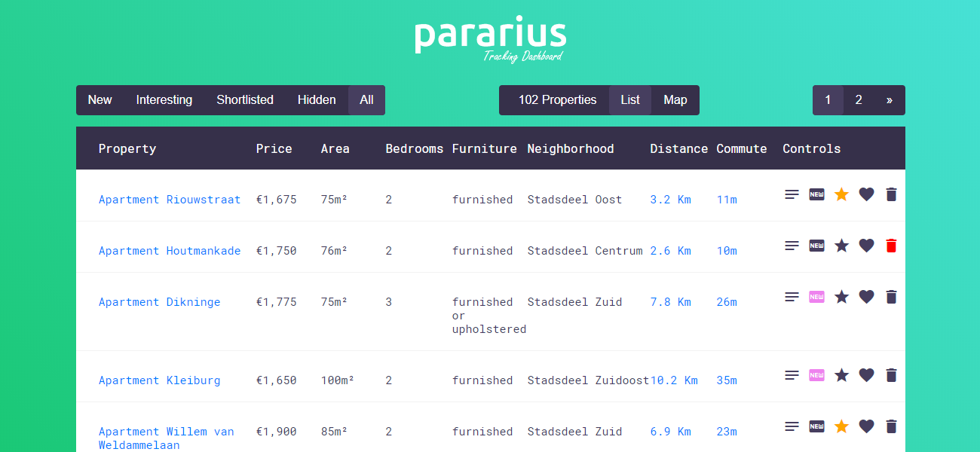Shortlist Apartment Kleiburg with heart icon

tap(866, 375)
